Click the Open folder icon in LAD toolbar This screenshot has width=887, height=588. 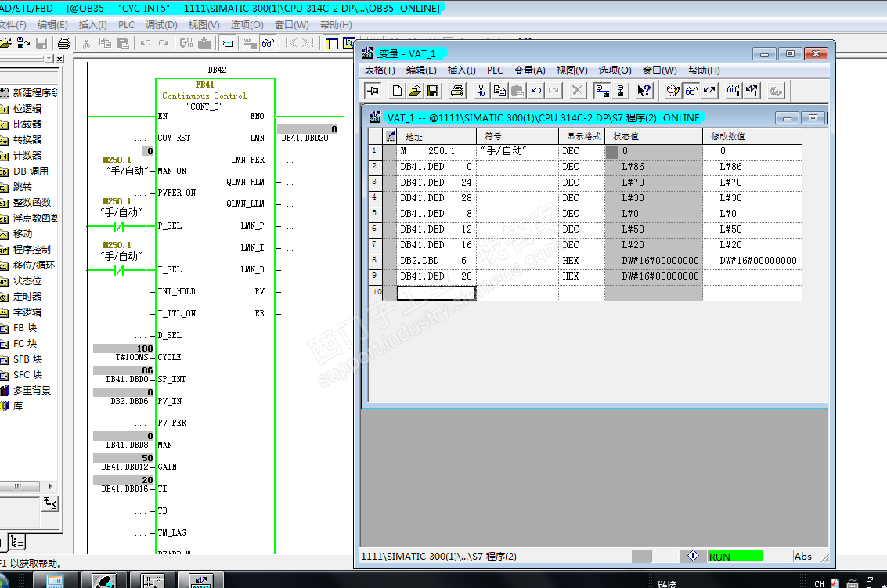(x=5, y=43)
